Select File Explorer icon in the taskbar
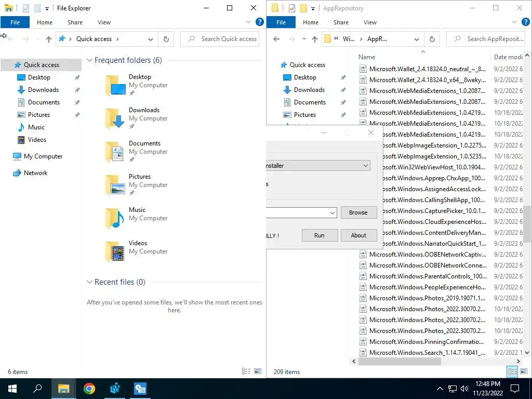The height and width of the screenshot is (399, 532). click(63, 389)
